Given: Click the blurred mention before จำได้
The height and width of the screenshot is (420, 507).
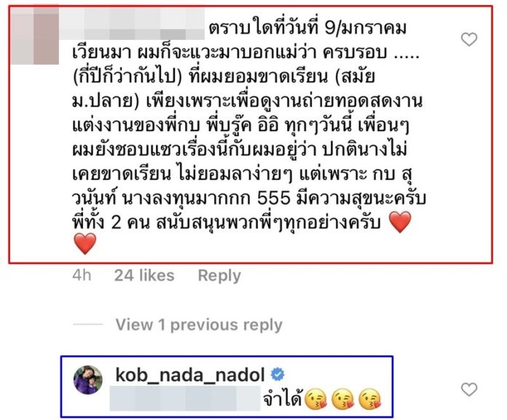Looking at the screenshot, I should tap(185, 399).
